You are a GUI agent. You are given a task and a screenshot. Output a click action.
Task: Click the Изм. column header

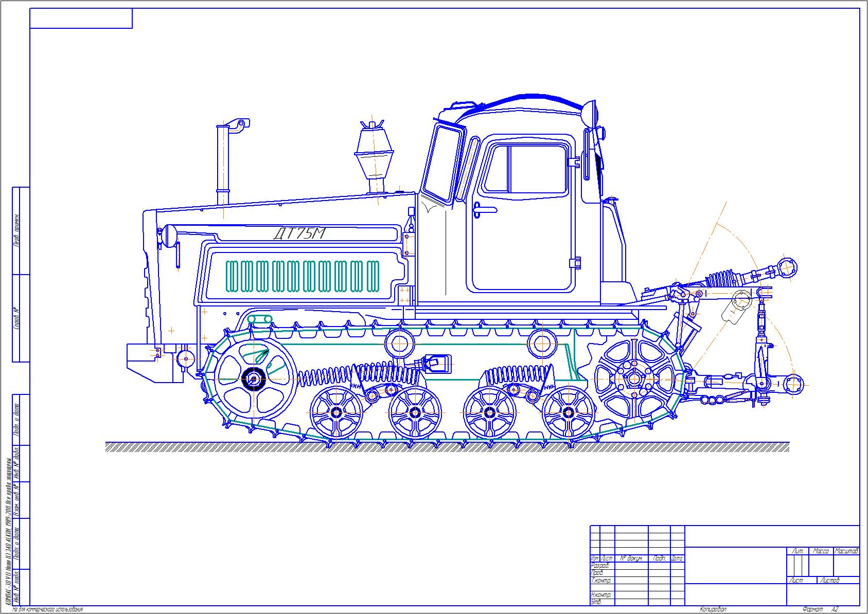(x=595, y=558)
